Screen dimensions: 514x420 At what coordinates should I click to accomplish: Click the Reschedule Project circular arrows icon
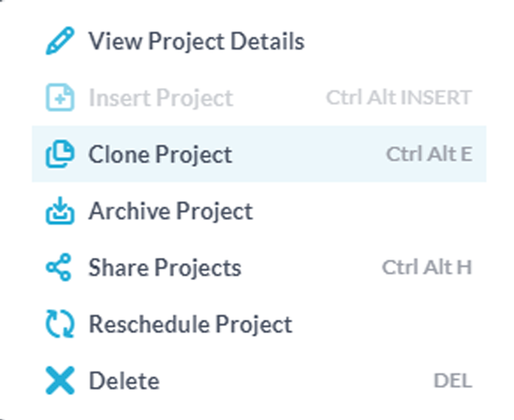[60, 324]
